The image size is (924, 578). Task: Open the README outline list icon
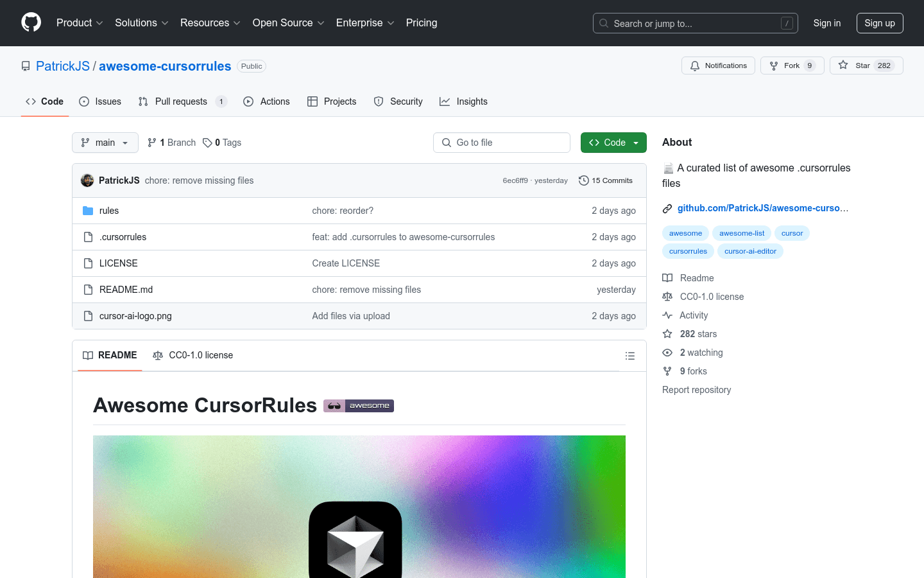click(x=630, y=356)
